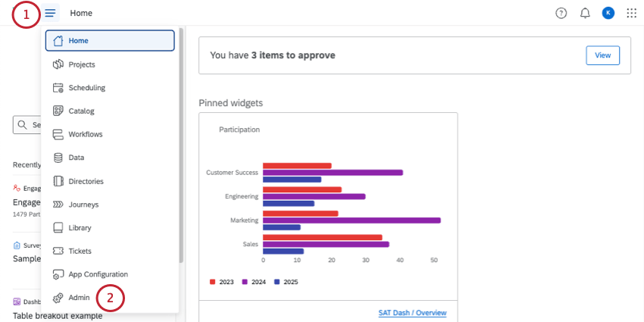Viewport: 644px width, 322px height.
Task: Open the app switcher grid icon
Action: (x=631, y=13)
